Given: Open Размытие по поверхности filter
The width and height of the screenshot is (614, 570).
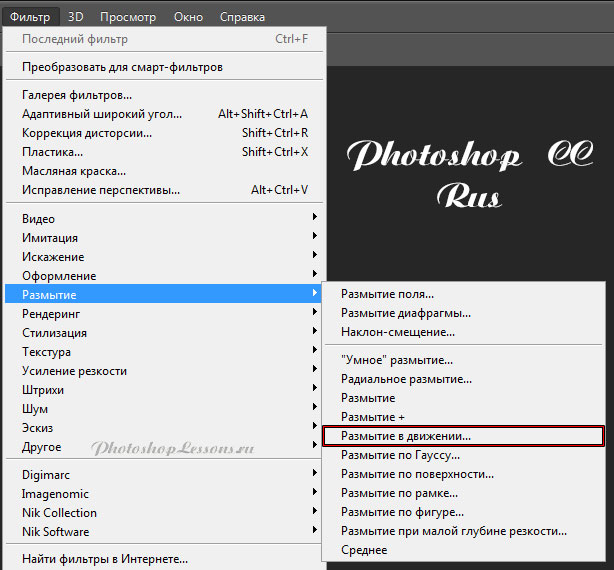Looking at the screenshot, I should [463, 474].
